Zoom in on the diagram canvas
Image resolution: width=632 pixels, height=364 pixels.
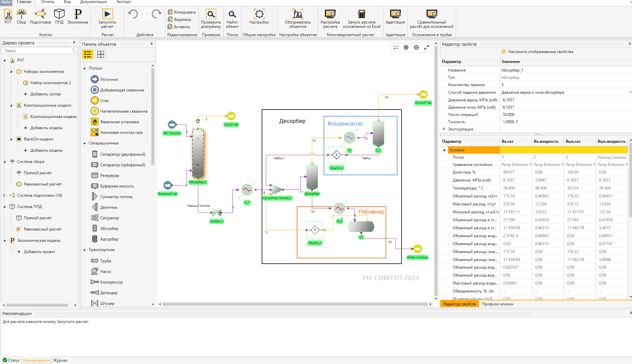[406, 47]
